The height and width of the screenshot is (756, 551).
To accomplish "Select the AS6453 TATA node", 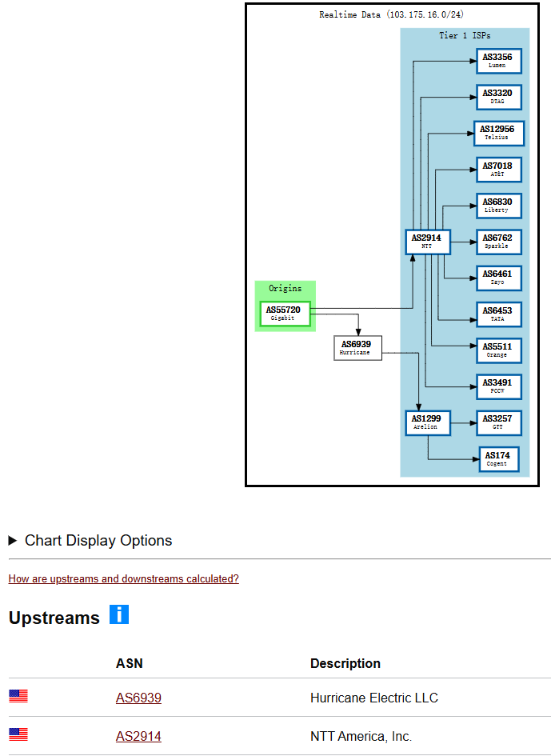I will [499, 314].
